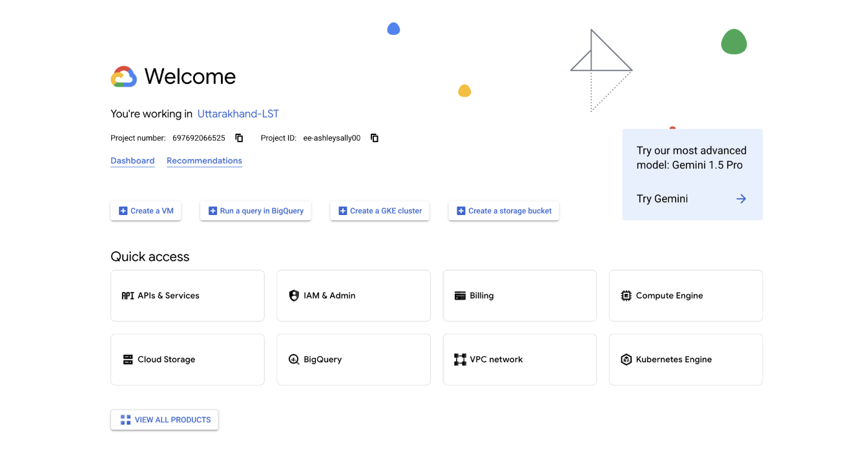The image size is (868, 465).
Task: Click the Cloud Storage bucket icon
Action: click(x=128, y=360)
